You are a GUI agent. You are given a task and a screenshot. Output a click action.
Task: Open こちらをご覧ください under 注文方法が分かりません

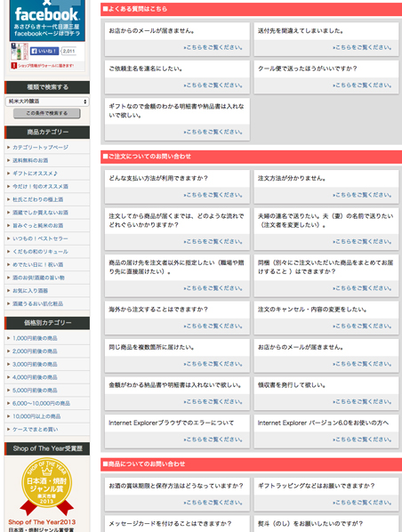[362, 195]
